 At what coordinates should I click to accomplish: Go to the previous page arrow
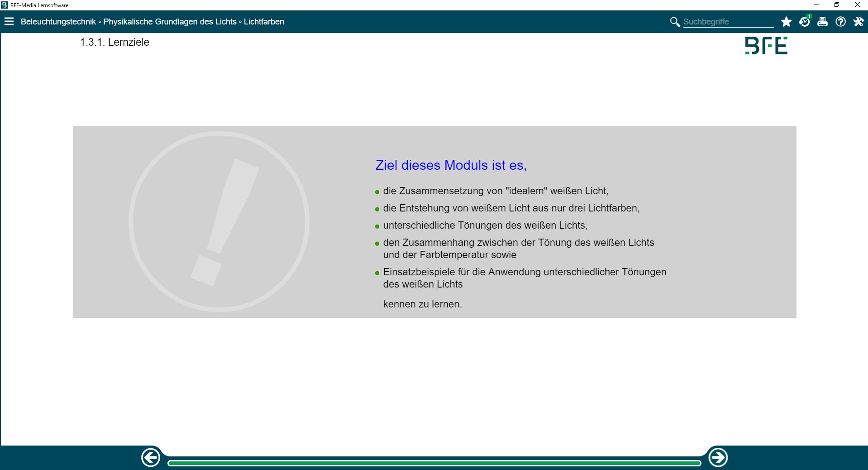pos(151,458)
